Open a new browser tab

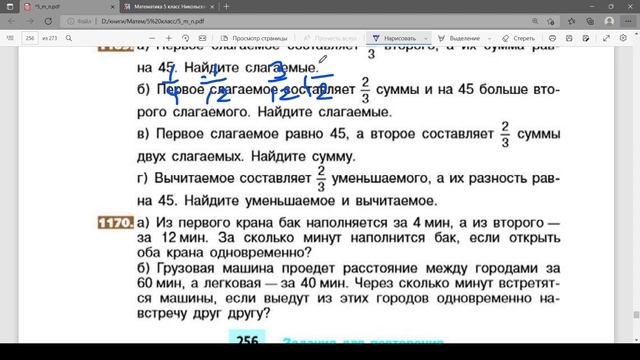click(x=227, y=7)
